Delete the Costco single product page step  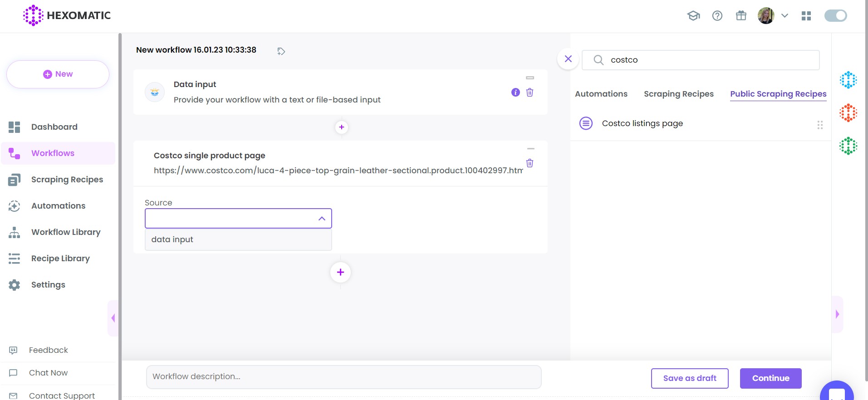(530, 163)
